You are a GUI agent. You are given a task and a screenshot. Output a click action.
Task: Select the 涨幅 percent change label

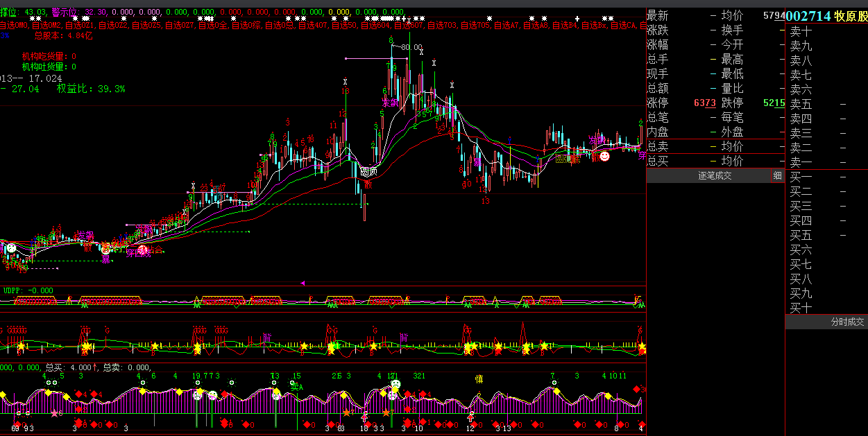[658, 45]
